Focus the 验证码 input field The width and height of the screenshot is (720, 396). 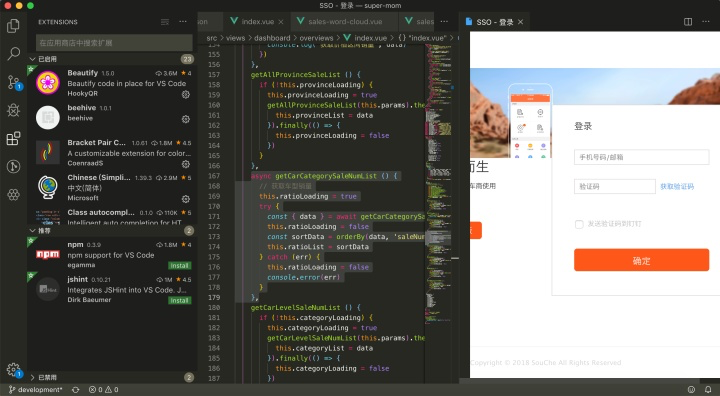(614, 187)
